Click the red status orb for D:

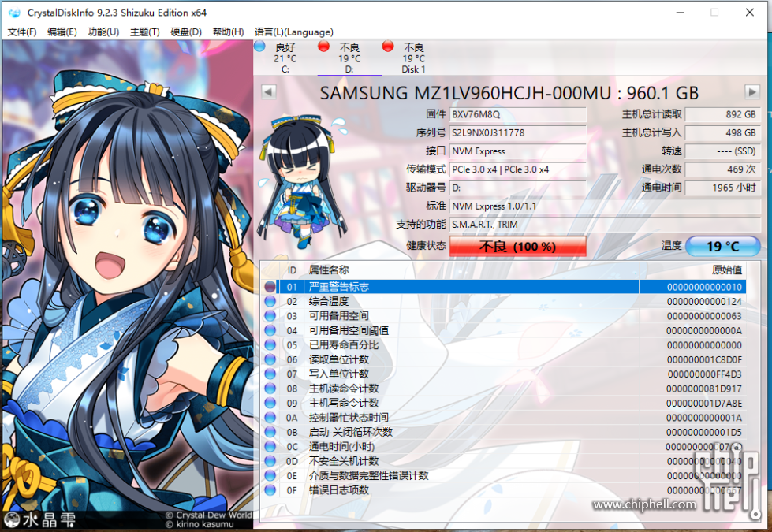(323, 47)
